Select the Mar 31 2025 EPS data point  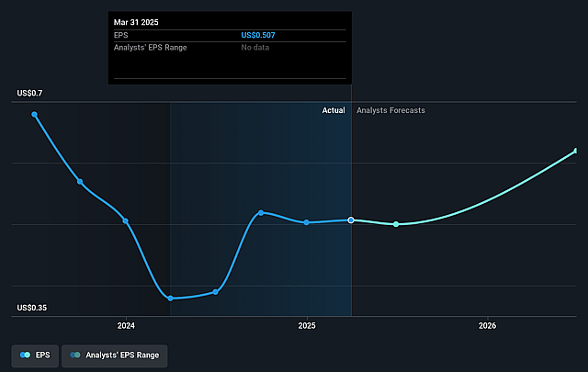tap(351, 220)
